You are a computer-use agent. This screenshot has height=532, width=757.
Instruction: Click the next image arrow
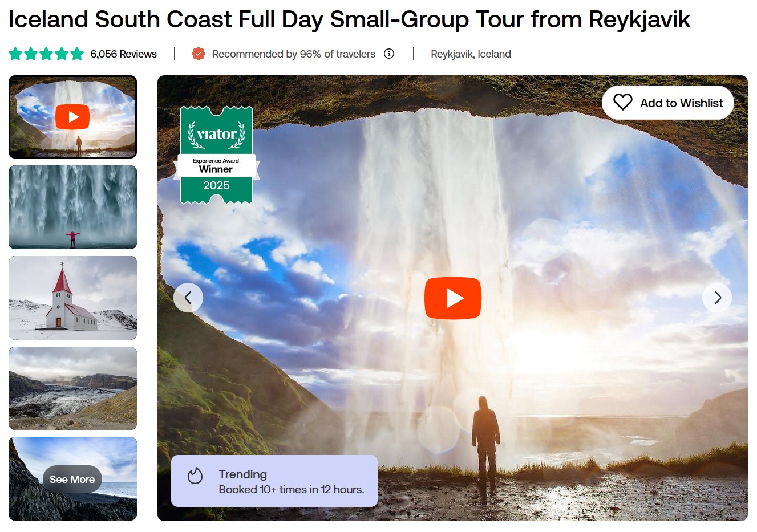tap(717, 298)
